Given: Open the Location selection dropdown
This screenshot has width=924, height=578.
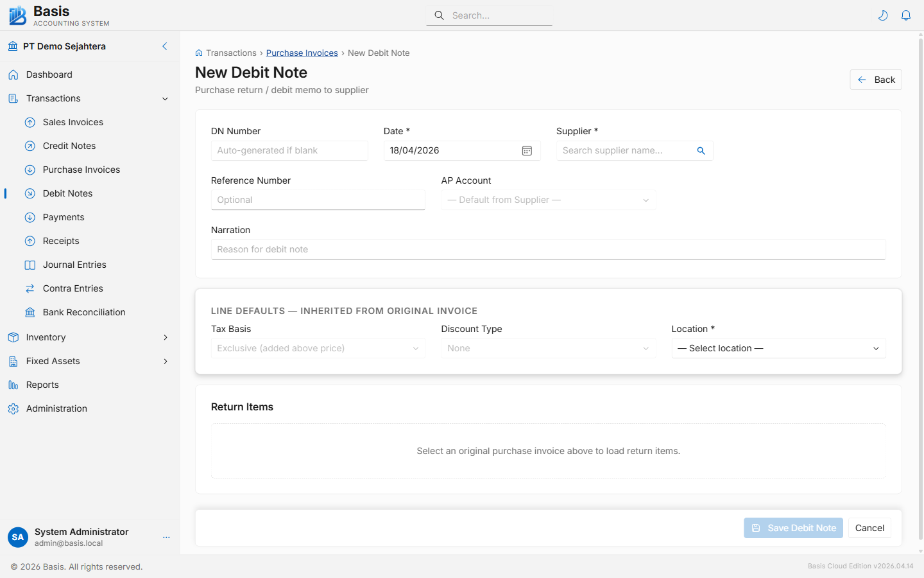Looking at the screenshot, I should click(778, 348).
